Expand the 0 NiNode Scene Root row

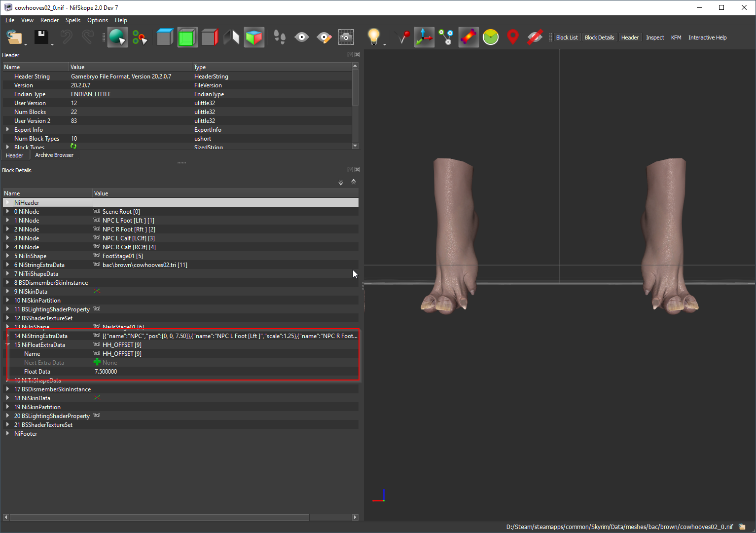click(x=7, y=211)
